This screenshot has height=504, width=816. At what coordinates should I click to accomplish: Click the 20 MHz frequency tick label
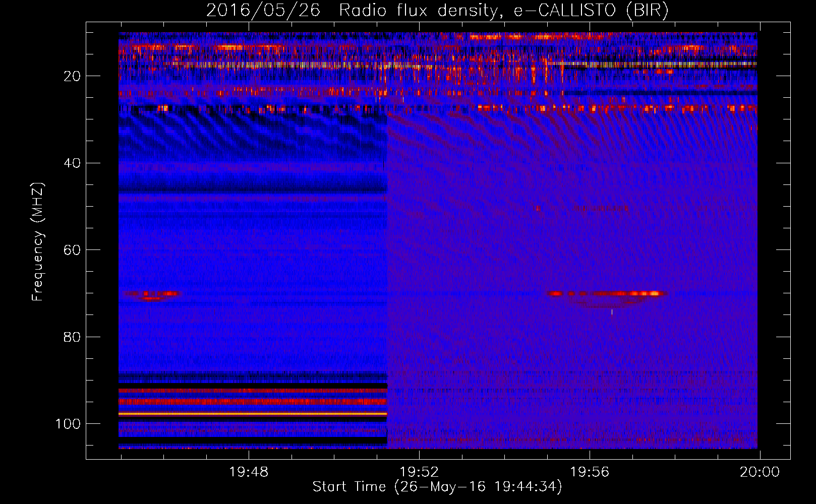pyautogui.click(x=72, y=76)
